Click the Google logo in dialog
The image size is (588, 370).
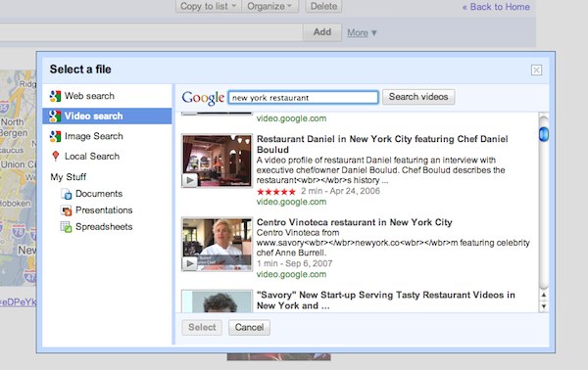pos(203,98)
